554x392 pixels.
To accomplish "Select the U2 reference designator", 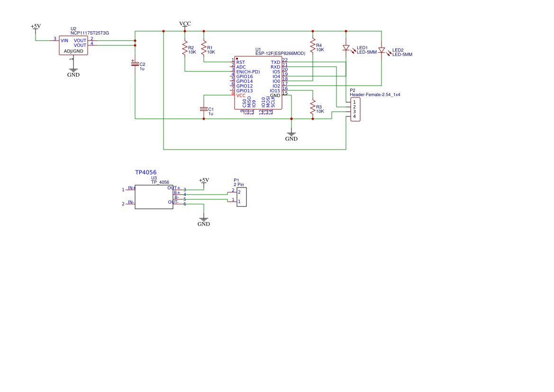I will (73, 29).
